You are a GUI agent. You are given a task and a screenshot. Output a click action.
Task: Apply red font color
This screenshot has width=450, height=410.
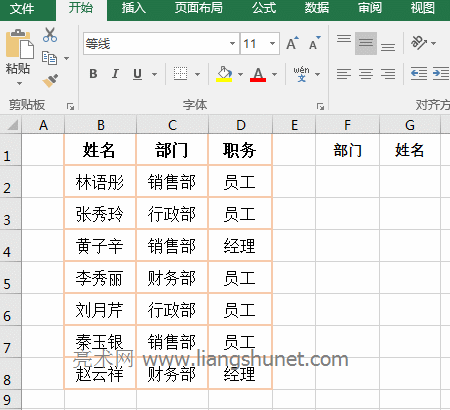pyautogui.click(x=258, y=74)
